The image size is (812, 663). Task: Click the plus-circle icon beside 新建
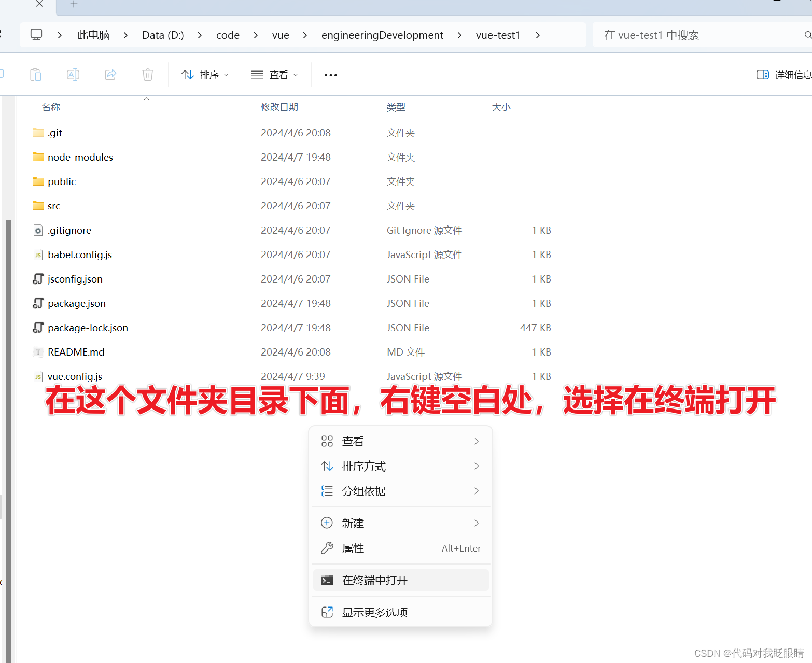point(327,523)
